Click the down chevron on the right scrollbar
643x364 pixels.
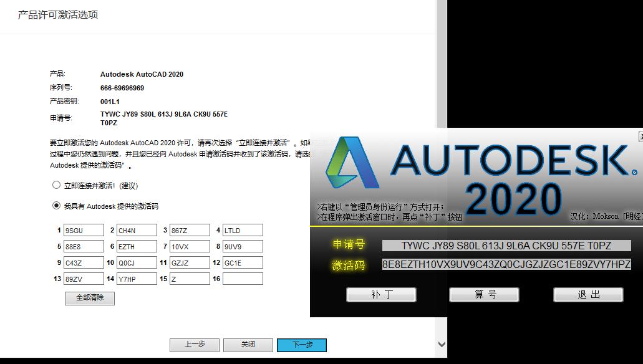click(442, 343)
